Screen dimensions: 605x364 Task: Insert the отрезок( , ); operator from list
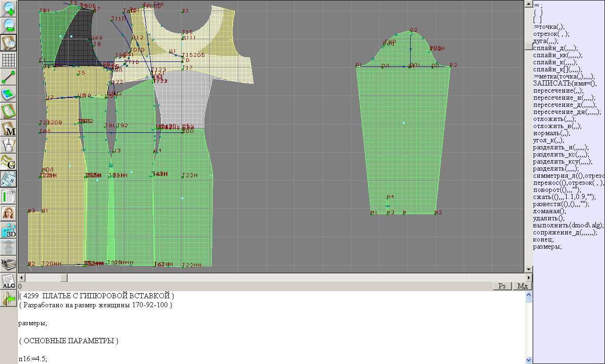(551, 34)
